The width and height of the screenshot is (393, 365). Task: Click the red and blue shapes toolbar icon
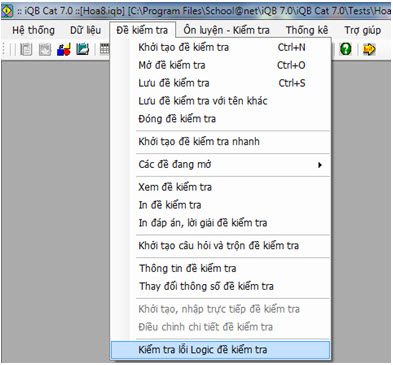pyautogui.click(x=64, y=50)
